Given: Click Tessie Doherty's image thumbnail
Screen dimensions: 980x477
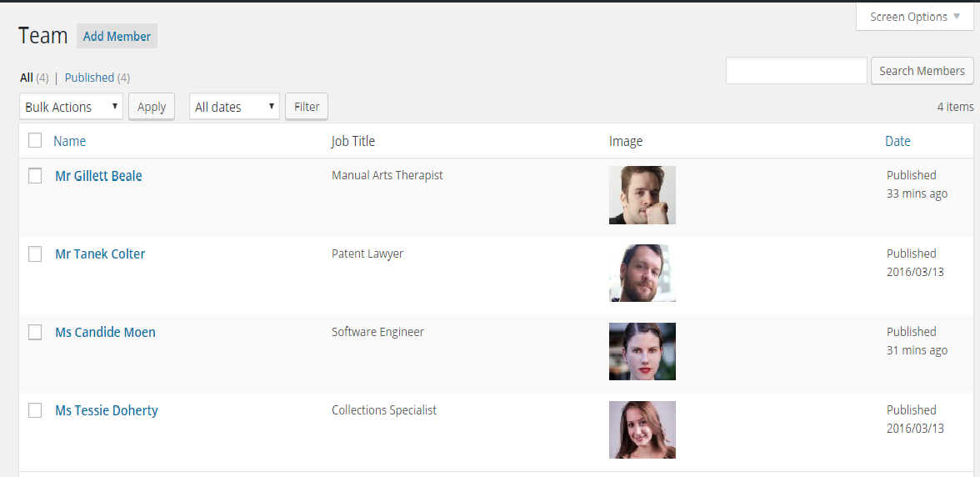Looking at the screenshot, I should [642, 430].
